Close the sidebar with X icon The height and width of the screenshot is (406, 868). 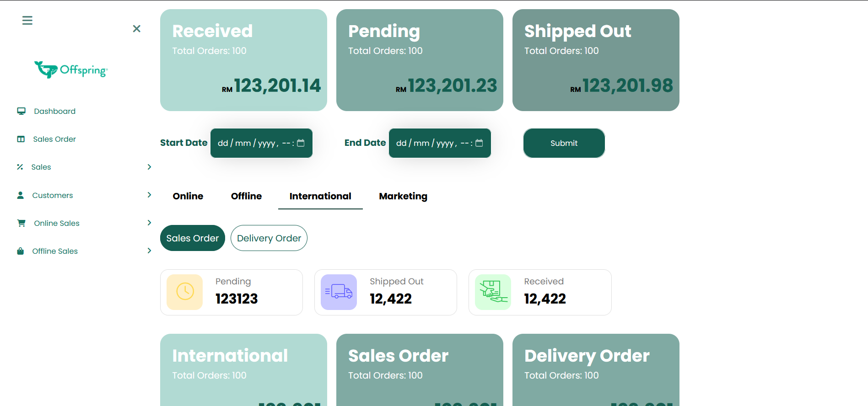(x=136, y=29)
